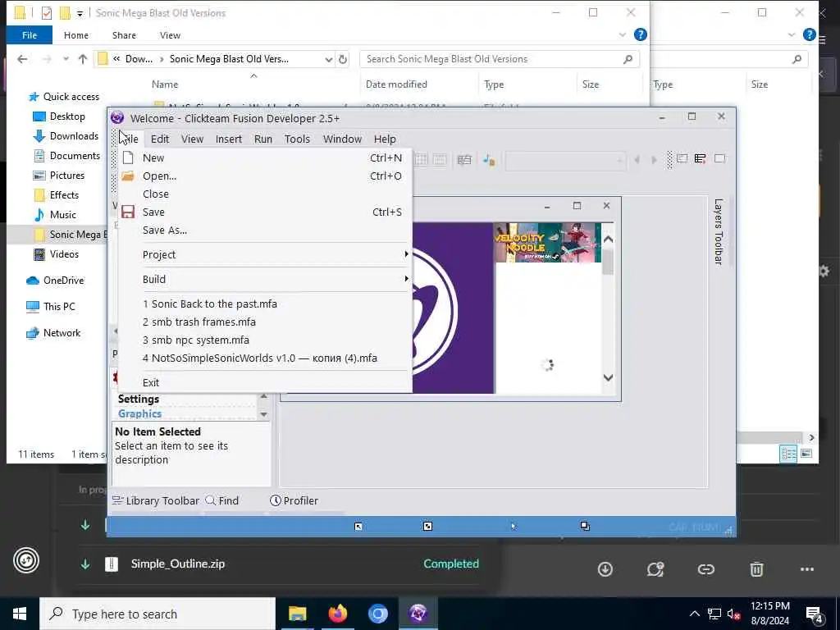
Task: Open the Tools menu
Action: pos(297,139)
